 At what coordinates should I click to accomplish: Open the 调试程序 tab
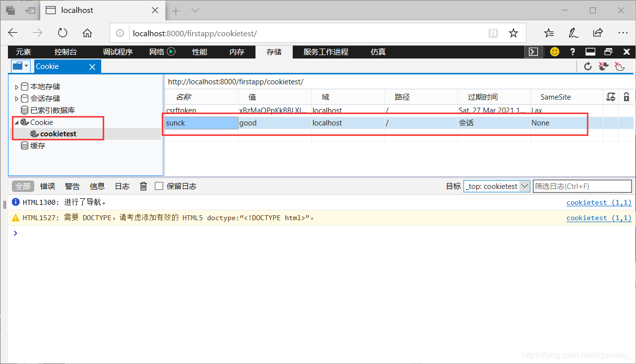point(118,52)
